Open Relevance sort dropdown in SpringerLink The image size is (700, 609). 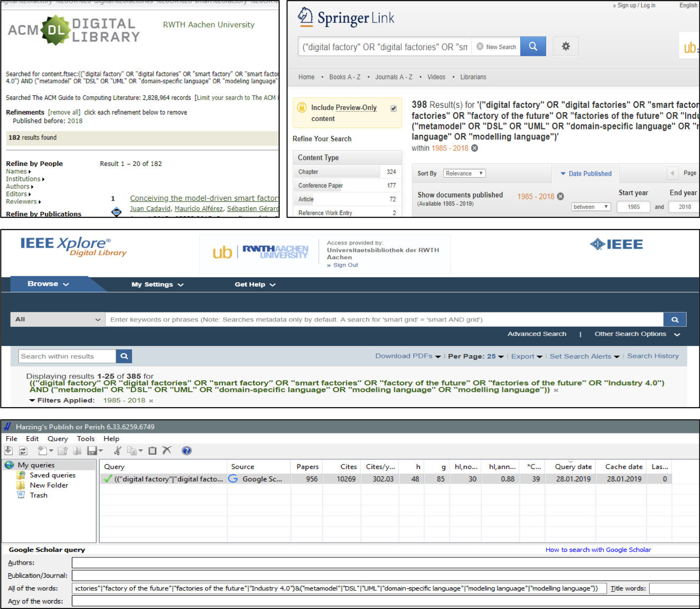point(464,173)
